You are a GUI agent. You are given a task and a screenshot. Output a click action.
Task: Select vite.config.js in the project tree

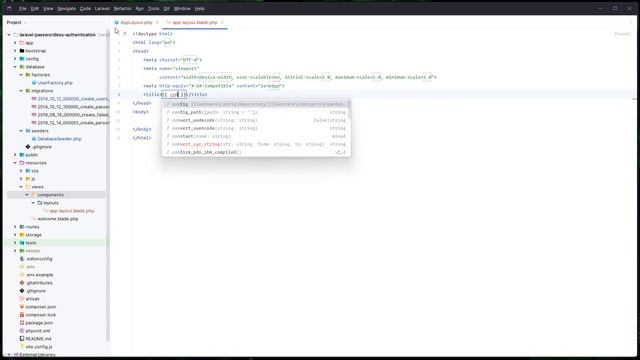39,347
